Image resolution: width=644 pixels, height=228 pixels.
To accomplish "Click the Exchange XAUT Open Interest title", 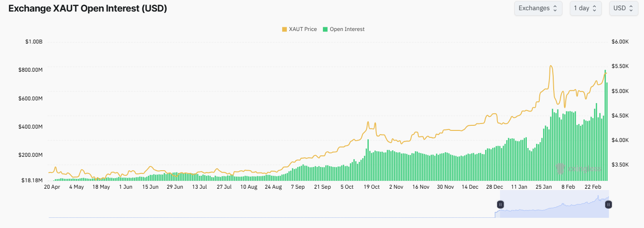I will tap(88, 9).
